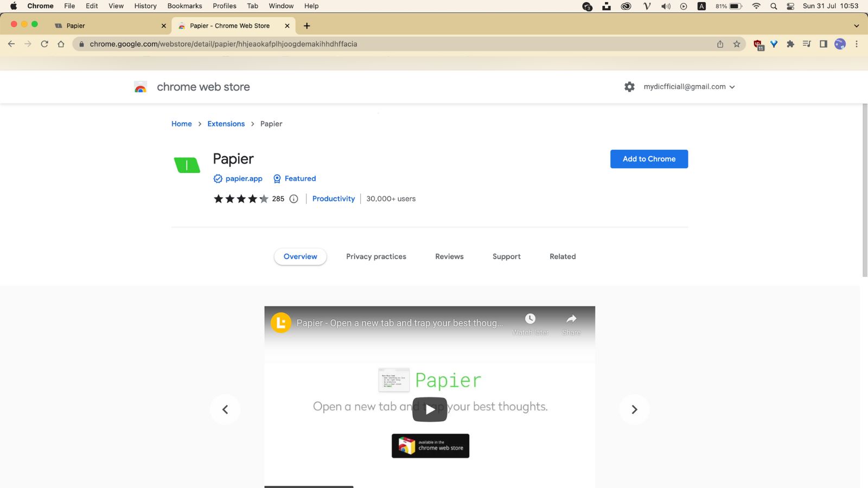Screen dimensions: 868x488
Task: Click the Wi-Fi status icon
Action: click(x=756, y=6)
